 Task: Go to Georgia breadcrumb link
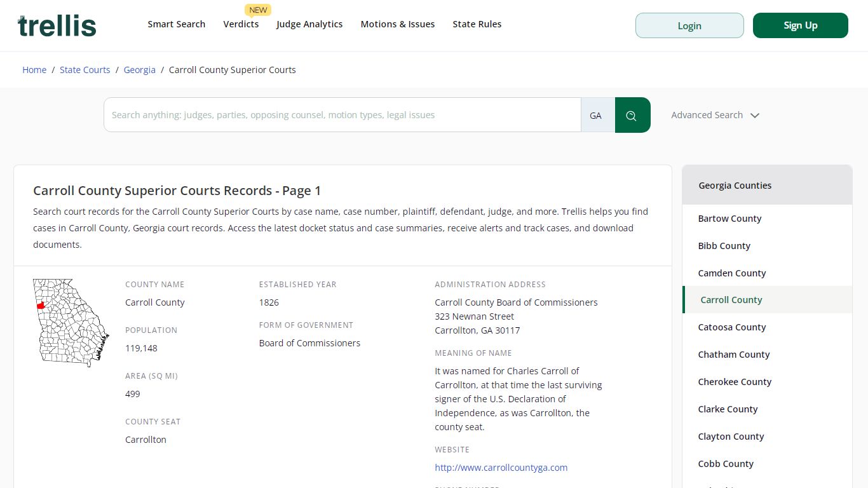140,70
